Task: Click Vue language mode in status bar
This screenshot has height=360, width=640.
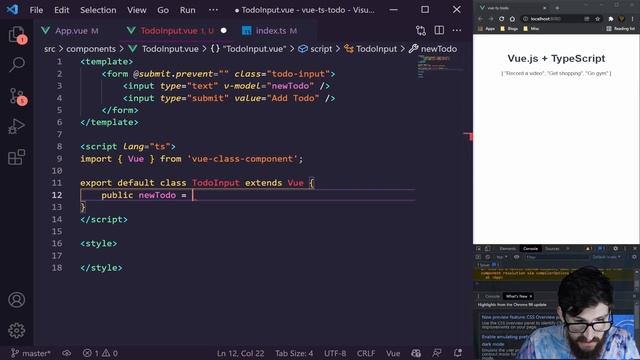Action: click(393, 353)
